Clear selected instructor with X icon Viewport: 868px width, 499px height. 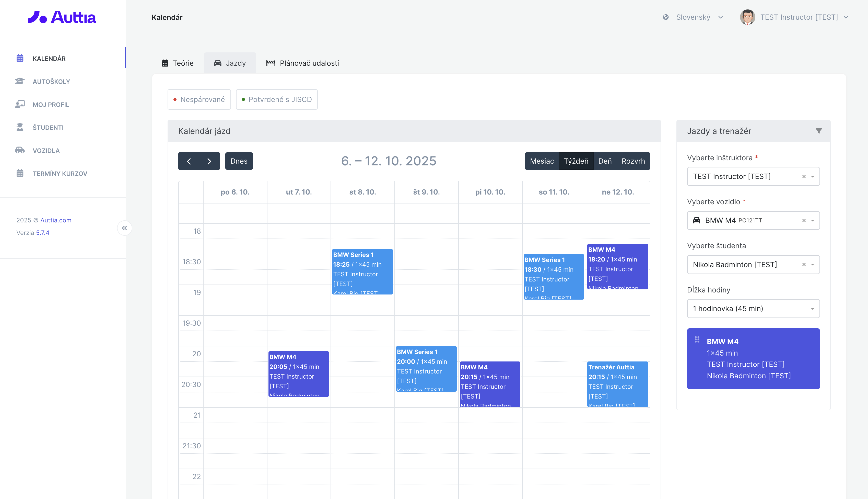pos(804,176)
